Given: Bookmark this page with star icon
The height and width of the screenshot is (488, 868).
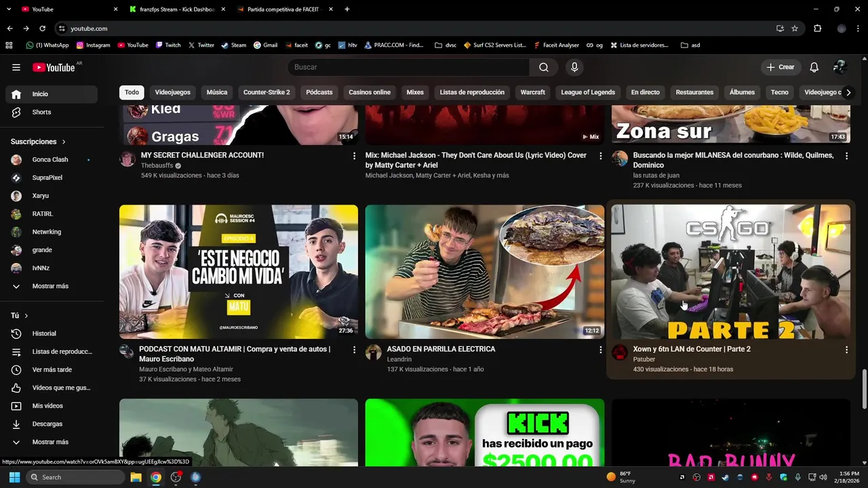Looking at the screenshot, I should coord(795,28).
